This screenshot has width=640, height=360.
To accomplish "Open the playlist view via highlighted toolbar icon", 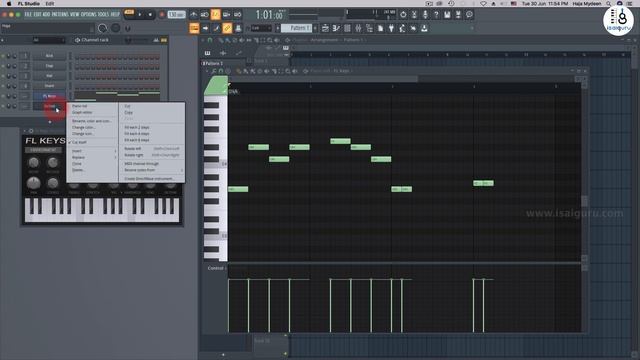I will click(194, 28).
